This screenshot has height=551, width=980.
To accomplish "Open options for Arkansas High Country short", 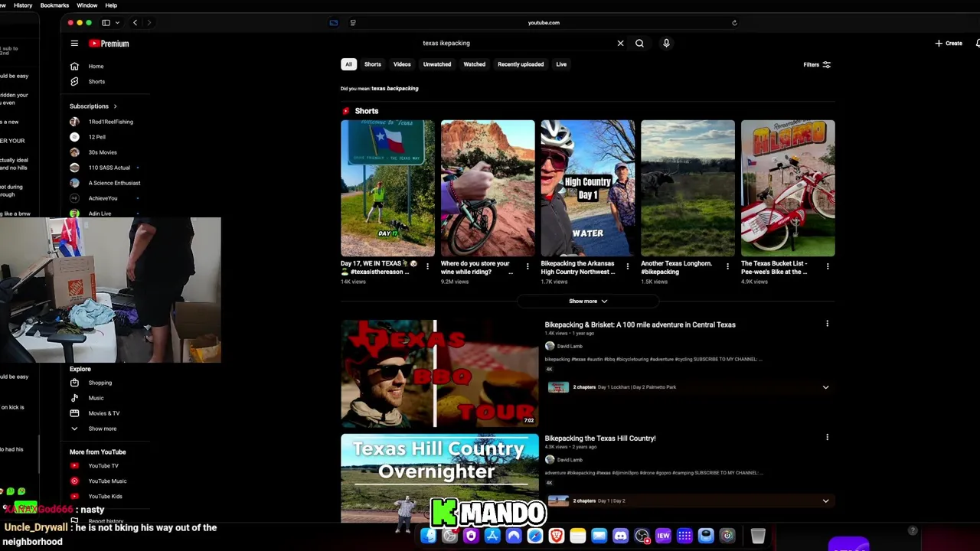I will point(628,266).
